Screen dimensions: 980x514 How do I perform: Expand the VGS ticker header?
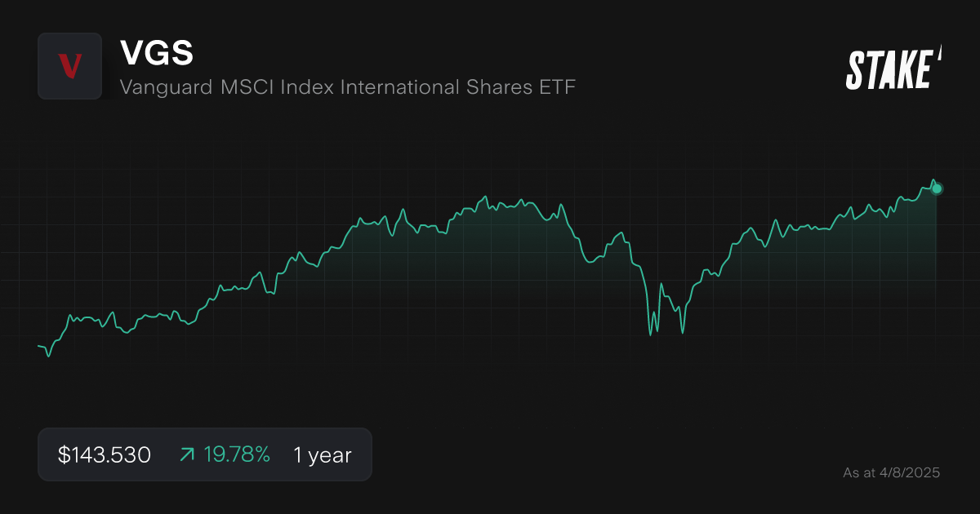click(x=157, y=53)
